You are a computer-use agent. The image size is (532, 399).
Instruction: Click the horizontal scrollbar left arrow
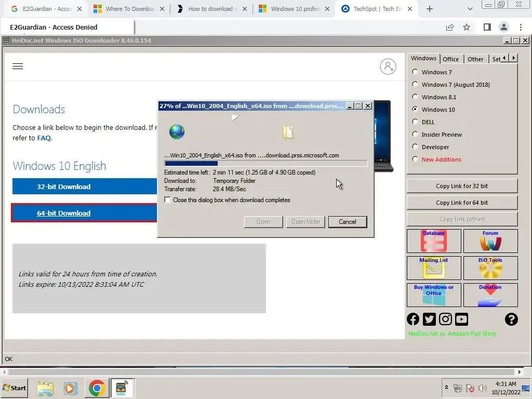pyautogui.click(x=4, y=372)
